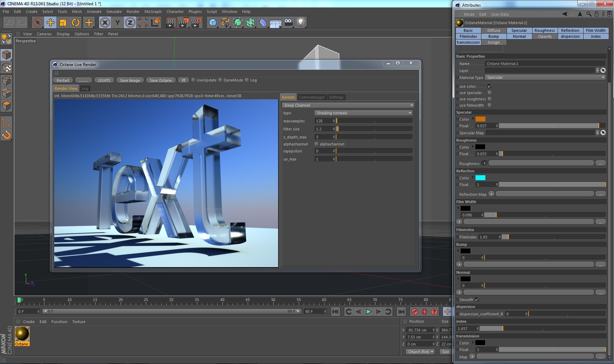Viewport: 614px width, 364px height.
Task: Open the spline tools icon
Action: pos(225,23)
